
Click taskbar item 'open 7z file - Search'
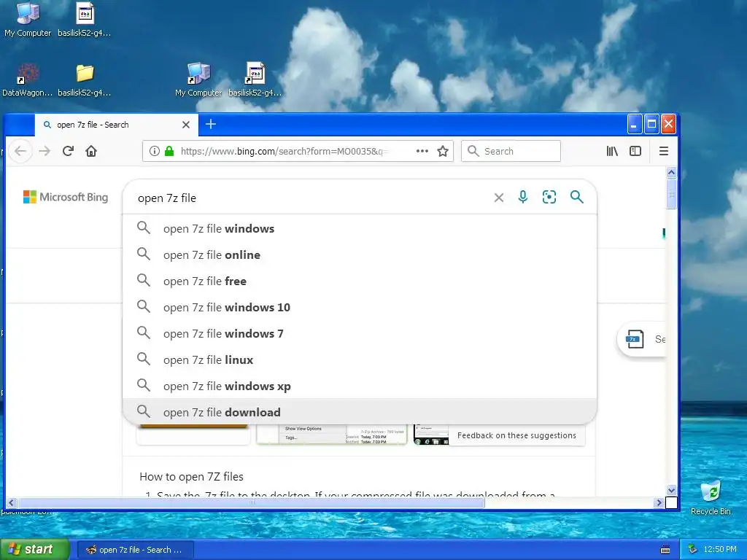[x=136, y=550]
